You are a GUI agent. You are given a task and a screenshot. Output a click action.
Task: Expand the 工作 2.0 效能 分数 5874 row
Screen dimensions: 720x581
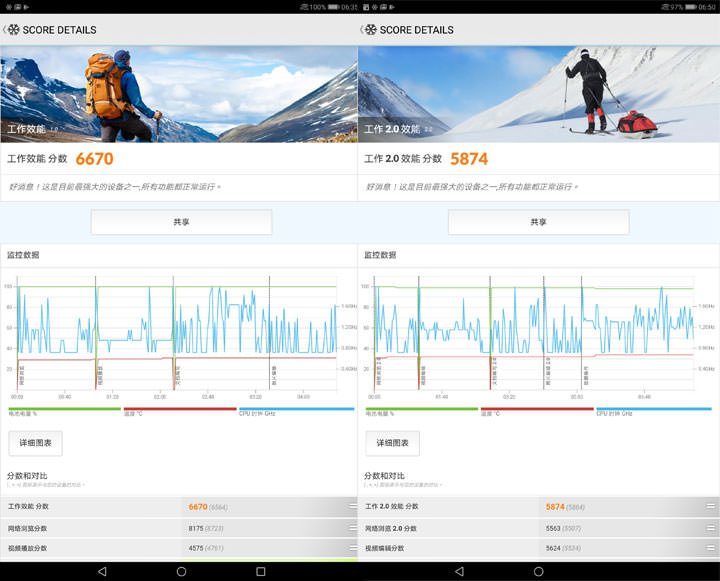(710, 507)
